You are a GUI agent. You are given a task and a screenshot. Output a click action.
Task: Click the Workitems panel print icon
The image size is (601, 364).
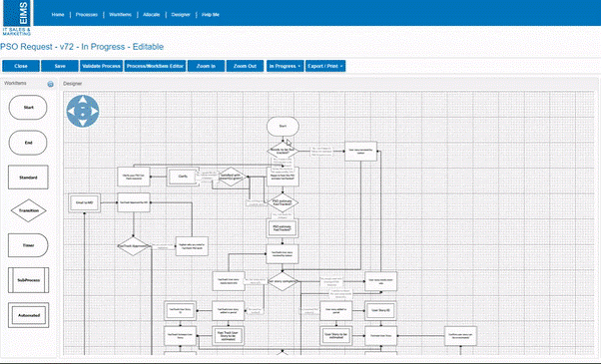coord(50,84)
